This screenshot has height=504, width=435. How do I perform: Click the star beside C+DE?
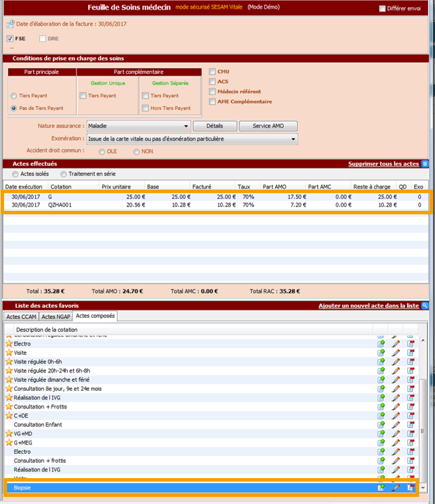click(x=9, y=416)
